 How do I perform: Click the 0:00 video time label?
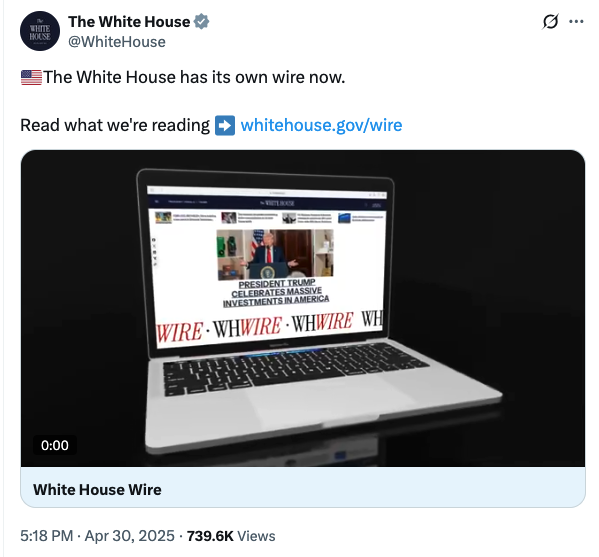click(55, 445)
